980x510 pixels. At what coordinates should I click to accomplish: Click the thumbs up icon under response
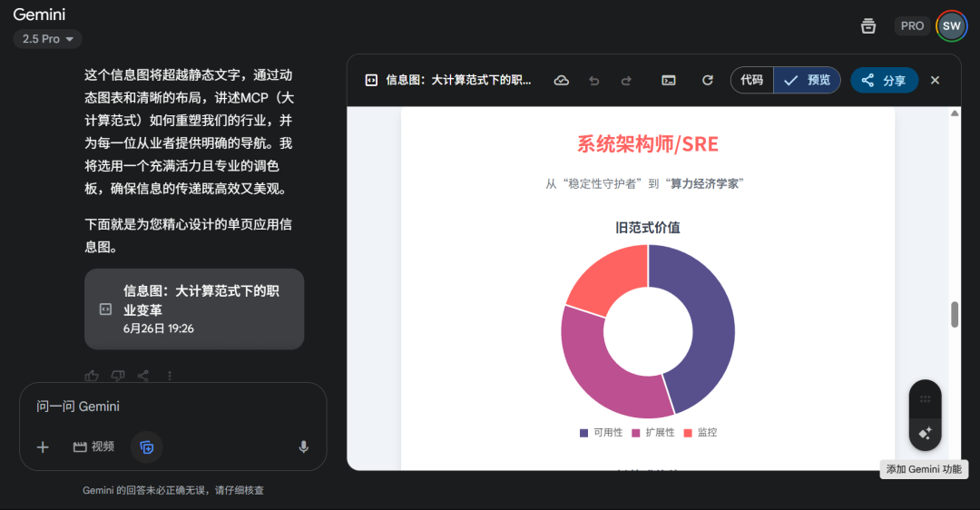[x=92, y=376]
